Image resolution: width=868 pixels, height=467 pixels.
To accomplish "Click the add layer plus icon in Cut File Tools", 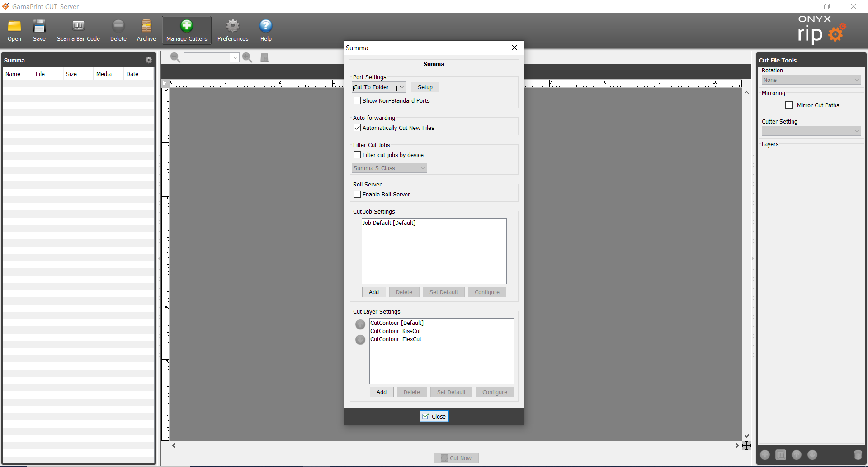I will (x=765, y=455).
